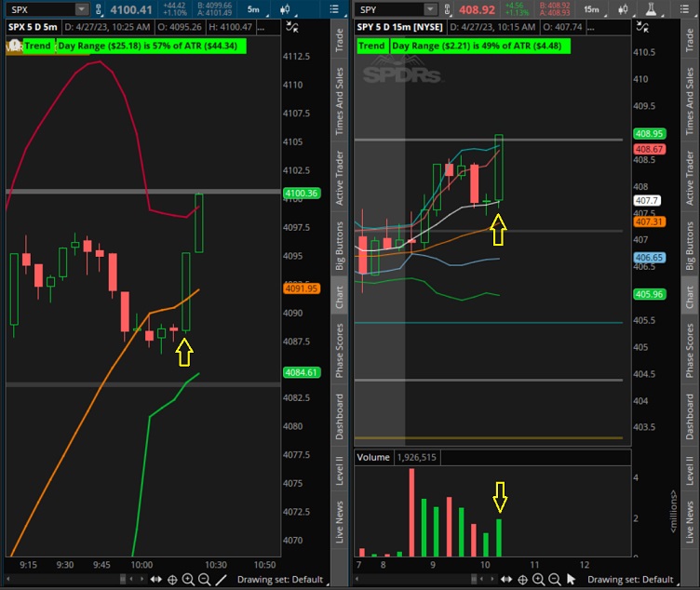This screenshot has width=700, height=590.
Task: Open Big Buttons tab in SPX sidebar
Action: tap(339, 246)
